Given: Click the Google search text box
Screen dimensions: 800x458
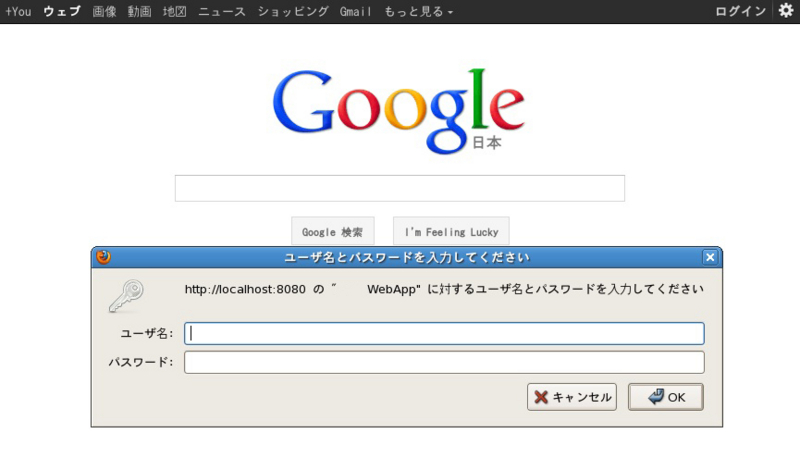Looking at the screenshot, I should pos(399,188).
